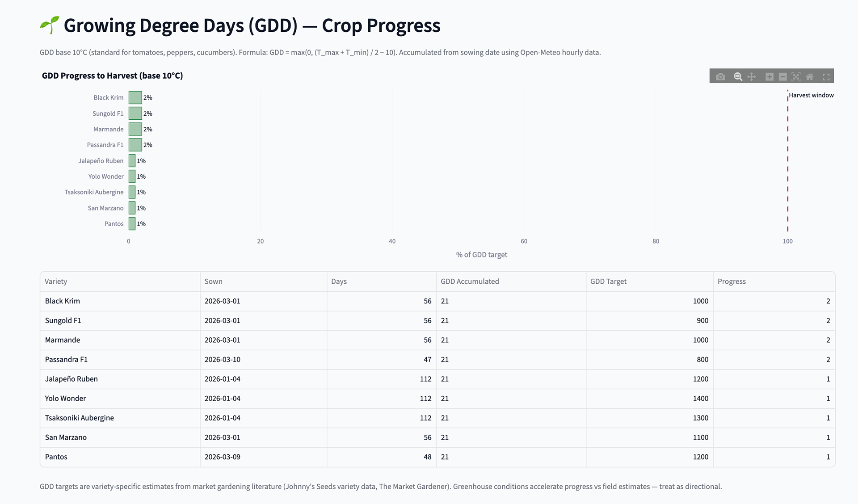The image size is (858, 504).
Task: Click the GDD Accumulated column header
Action: coord(470,281)
